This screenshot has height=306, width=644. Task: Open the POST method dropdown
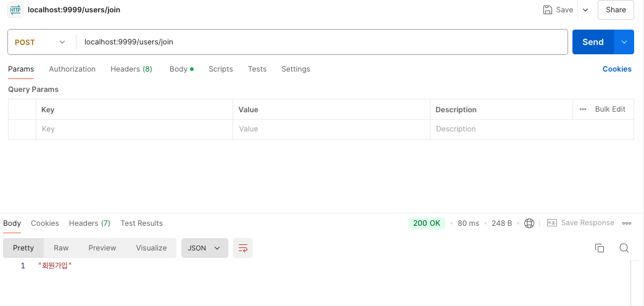pos(40,42)
